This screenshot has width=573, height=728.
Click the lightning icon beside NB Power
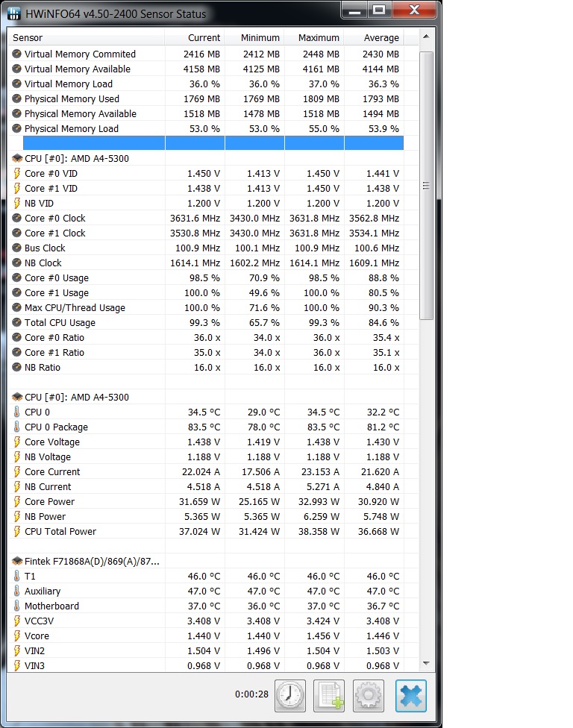[x=17, y=516]
